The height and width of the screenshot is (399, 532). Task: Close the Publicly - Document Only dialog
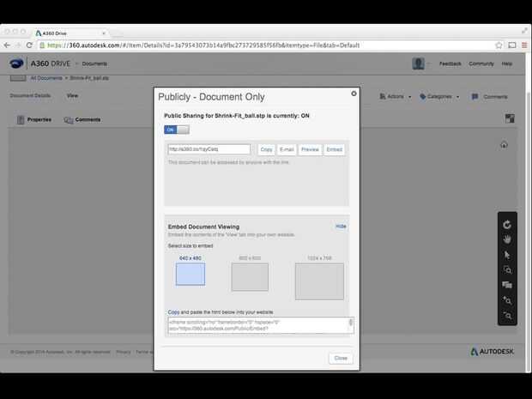(354, 94)
